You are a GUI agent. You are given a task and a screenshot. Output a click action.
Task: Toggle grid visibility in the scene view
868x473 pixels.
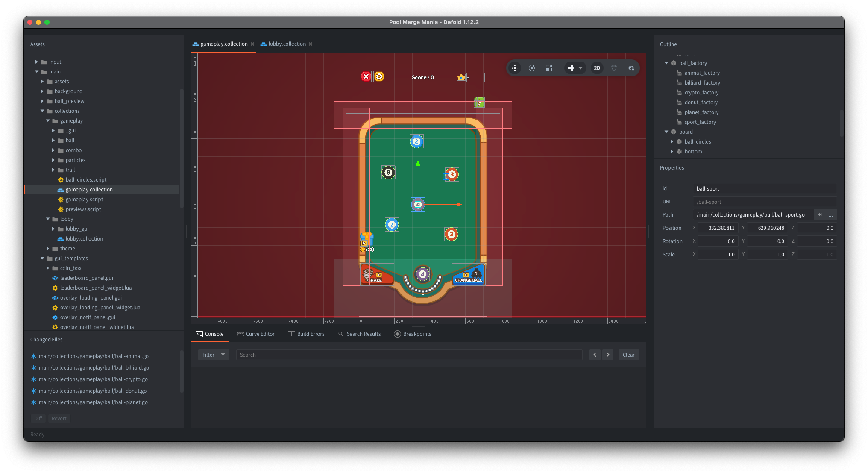570,68
